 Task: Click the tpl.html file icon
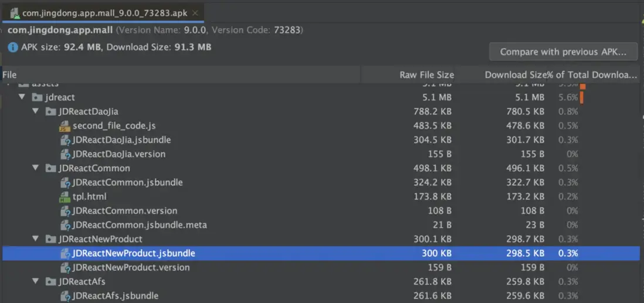coord(65,197)
